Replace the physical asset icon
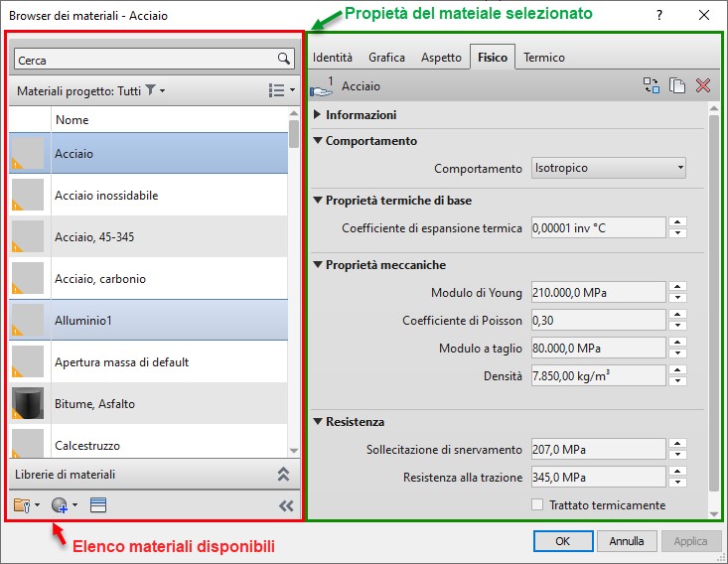The width and height of the screenshot is (728, 564). (x=651, y=85)
